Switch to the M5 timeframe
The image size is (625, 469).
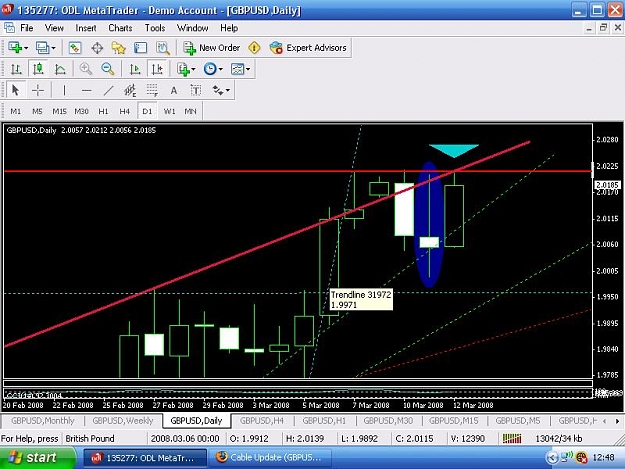[37, 111]
